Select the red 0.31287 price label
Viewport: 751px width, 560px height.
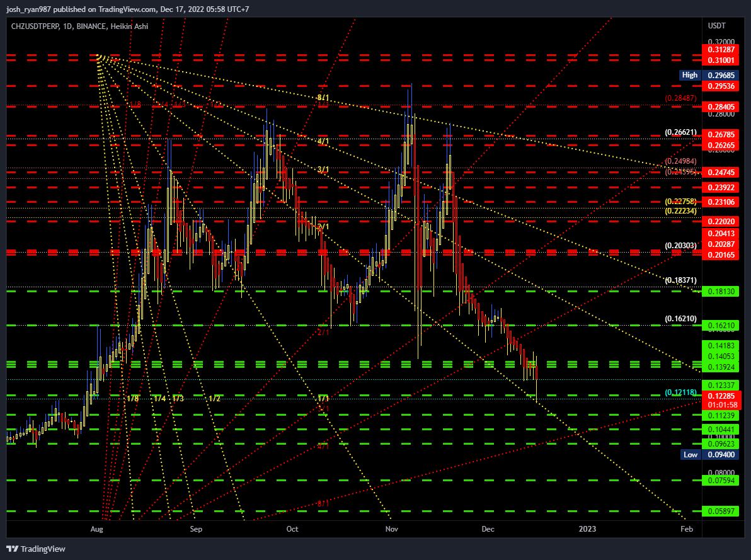coord(721,50)
